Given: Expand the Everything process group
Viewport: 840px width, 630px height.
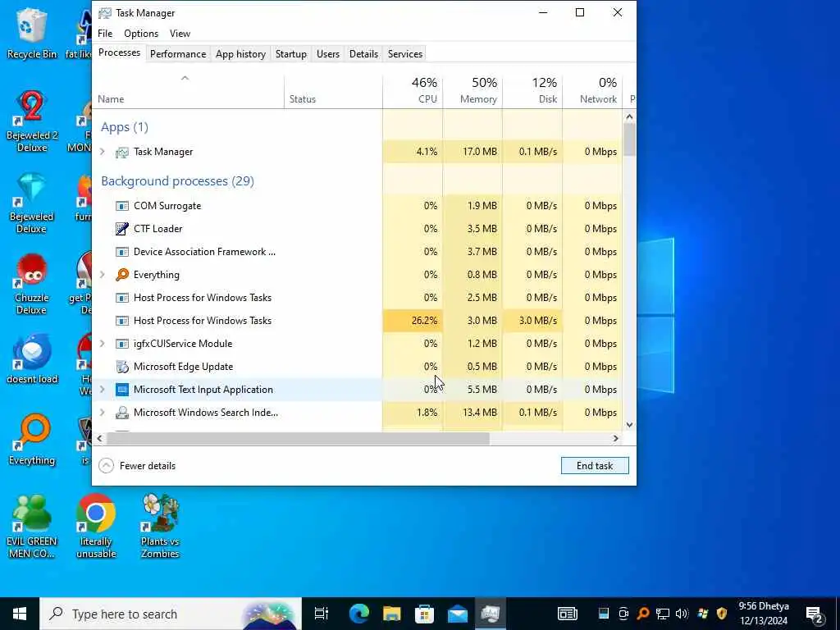Looking at the screenshot, I should click(103, 274).
